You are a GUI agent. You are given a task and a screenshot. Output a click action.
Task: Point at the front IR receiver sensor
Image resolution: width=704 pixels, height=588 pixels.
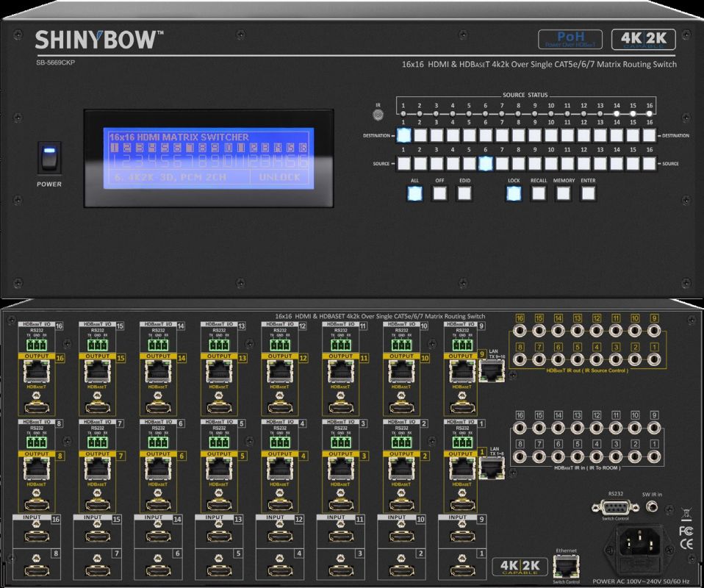coord(378,115)
